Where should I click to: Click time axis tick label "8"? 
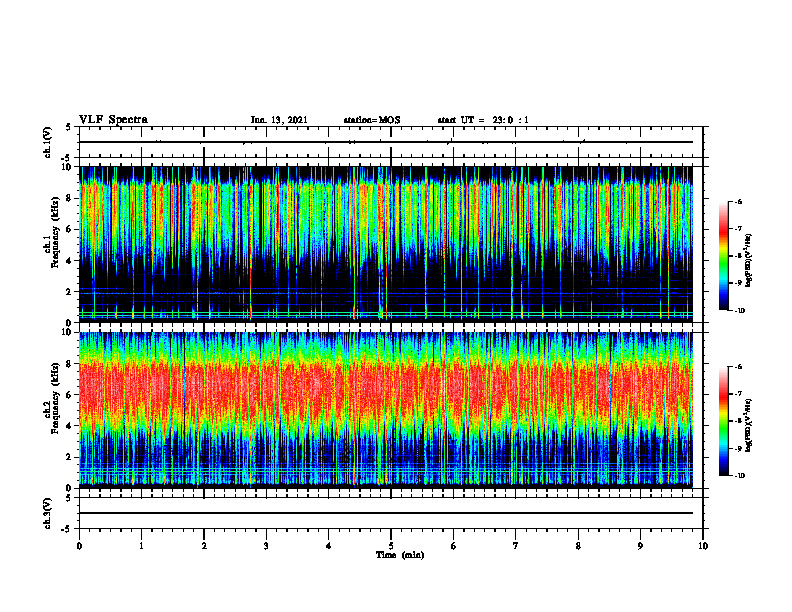[578, 546]
